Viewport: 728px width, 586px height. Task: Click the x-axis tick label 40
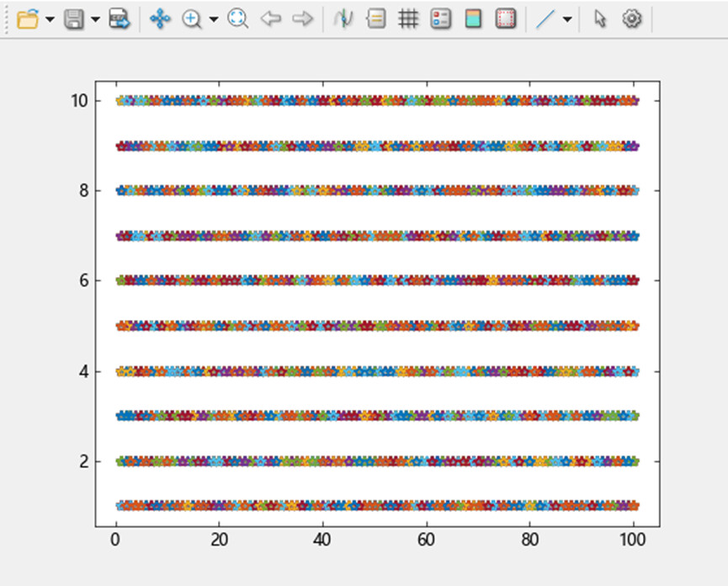pos(322,540)
